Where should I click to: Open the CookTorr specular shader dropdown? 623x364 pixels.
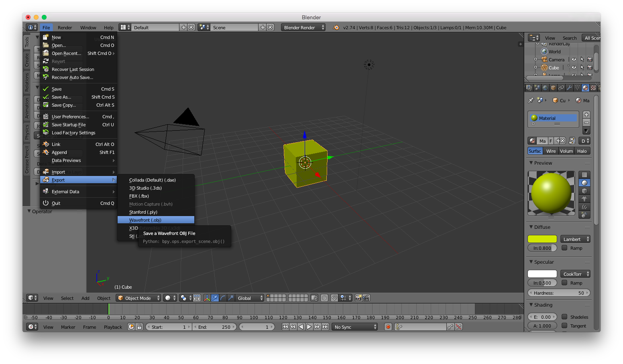point(575,274)
